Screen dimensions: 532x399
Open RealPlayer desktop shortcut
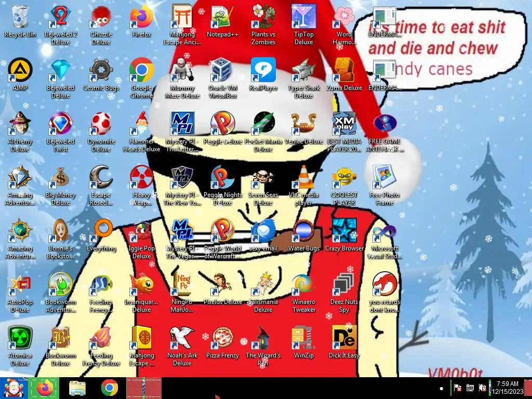pyautogui.click(x=263, y=75)
